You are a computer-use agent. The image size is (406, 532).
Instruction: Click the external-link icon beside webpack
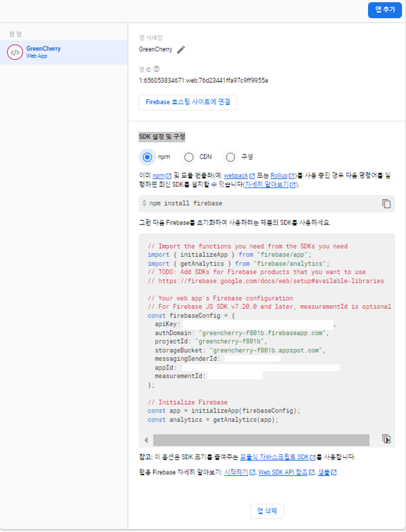(x=252, y=176)
